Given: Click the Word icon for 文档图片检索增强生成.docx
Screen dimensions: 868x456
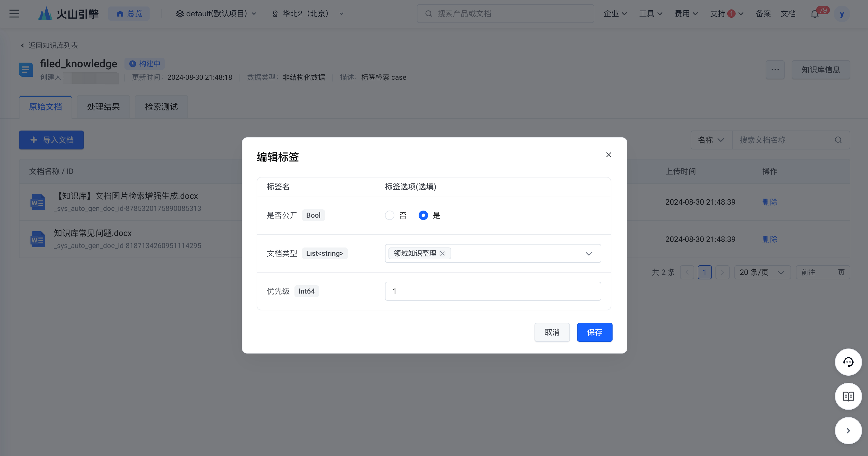Looking at the screenshot, I should (38, 202).
